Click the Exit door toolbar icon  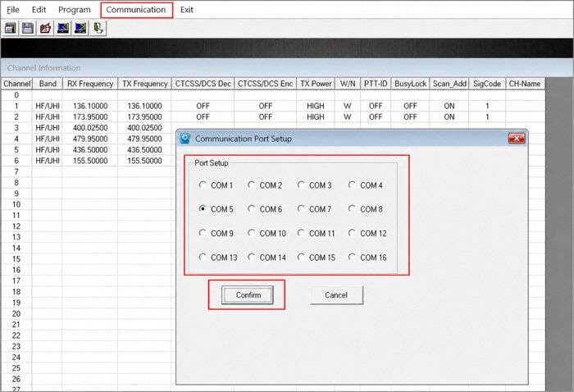[98, 29]
